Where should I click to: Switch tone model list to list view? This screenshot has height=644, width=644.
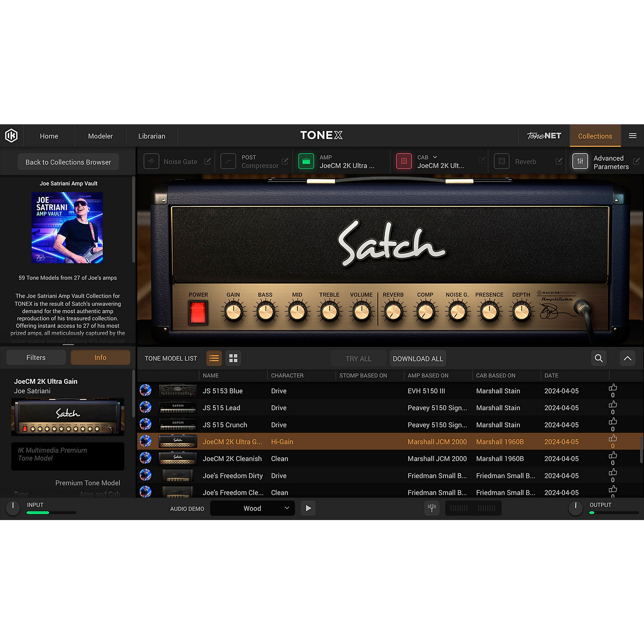pos(214,358)
